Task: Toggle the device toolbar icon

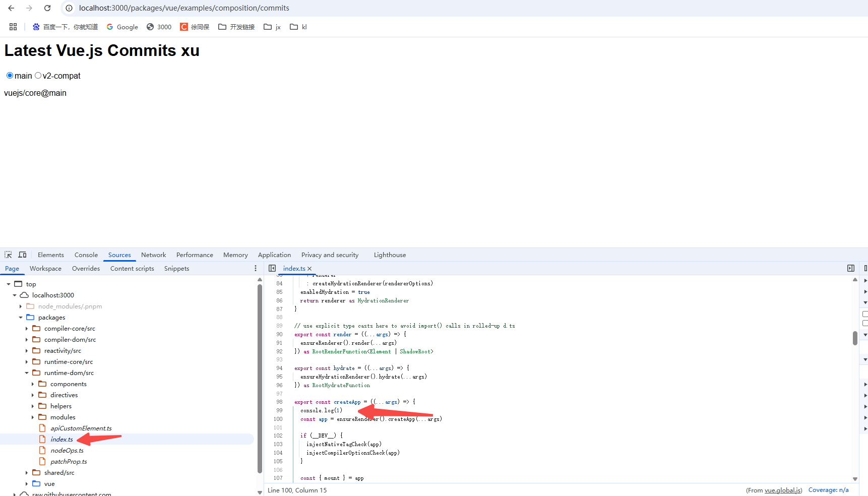Action: point(22,255)
